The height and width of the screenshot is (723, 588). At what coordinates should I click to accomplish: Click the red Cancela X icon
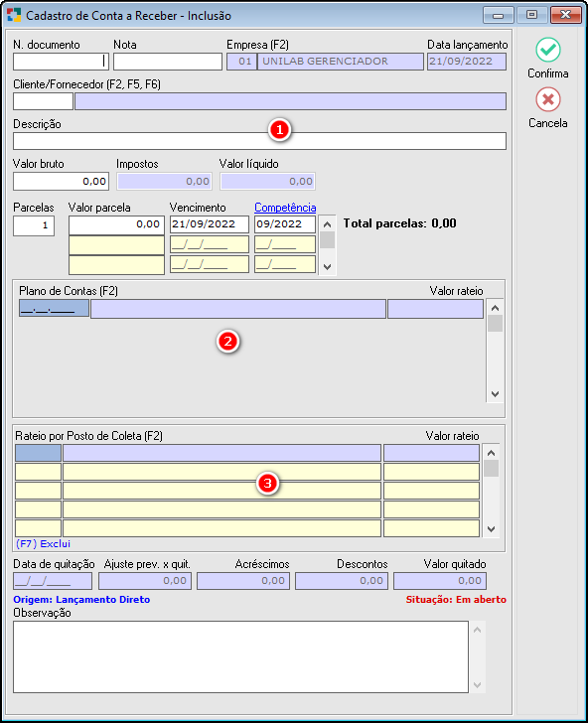[548, 99]
